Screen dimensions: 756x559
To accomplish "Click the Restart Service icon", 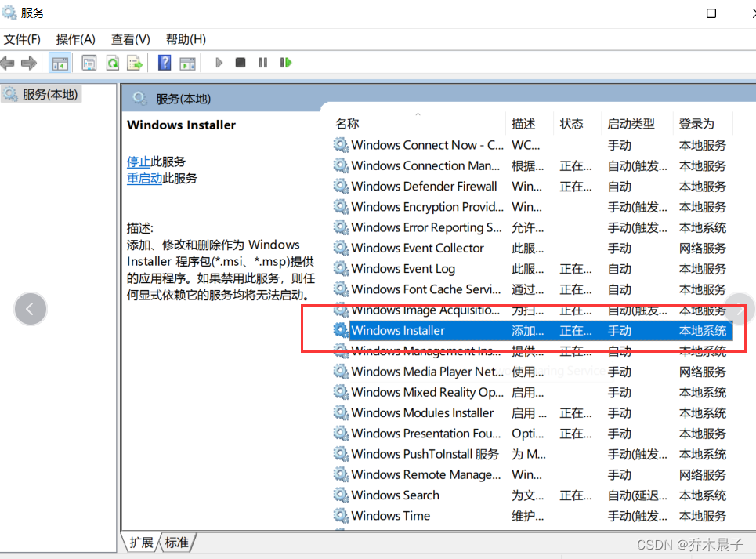I will coord(286,63).
